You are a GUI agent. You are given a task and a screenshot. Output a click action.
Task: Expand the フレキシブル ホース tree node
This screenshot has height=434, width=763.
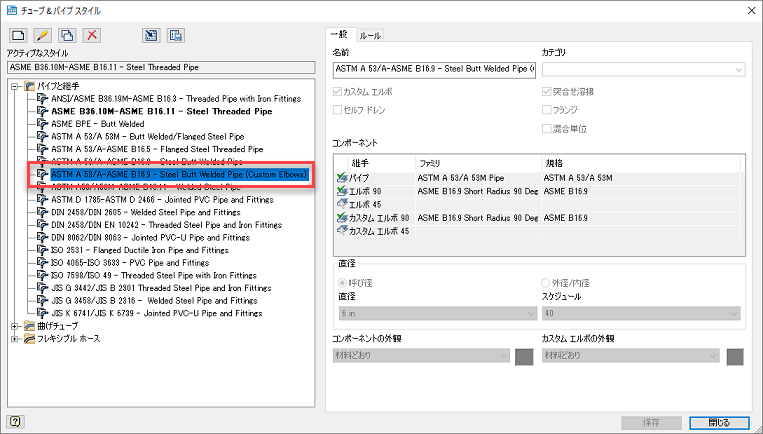coord(15,339)
